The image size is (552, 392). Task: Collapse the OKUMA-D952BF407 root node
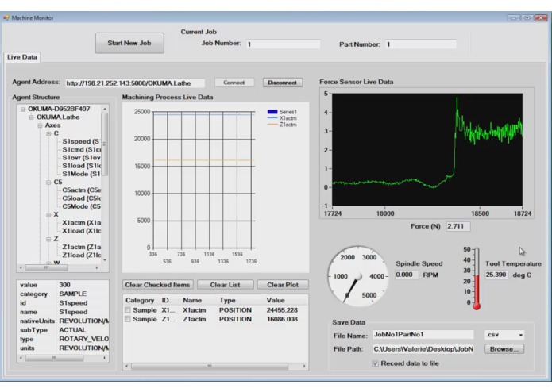tap(23, 109)
